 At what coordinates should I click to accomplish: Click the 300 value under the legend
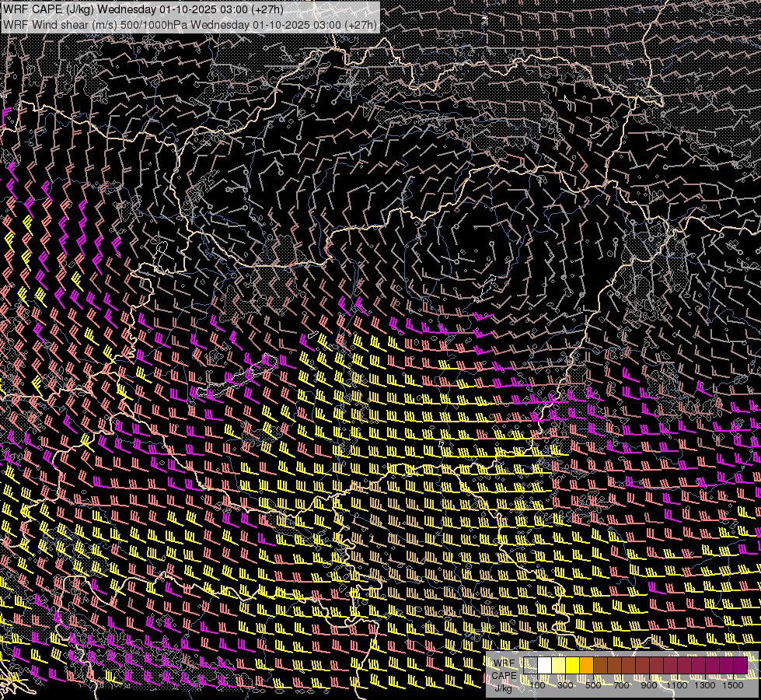(565, 684)
